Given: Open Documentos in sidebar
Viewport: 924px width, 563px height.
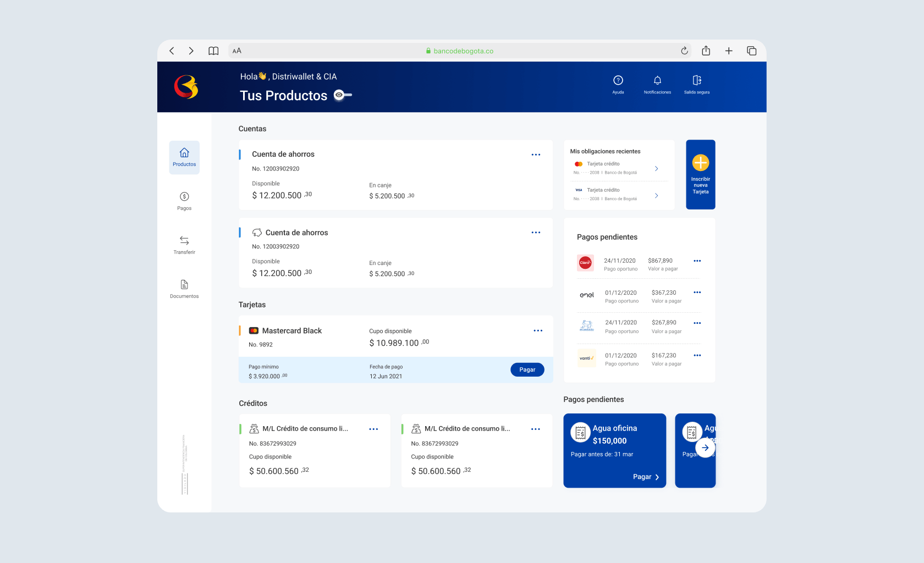Looking at the screenshot, I should point(184,289).
